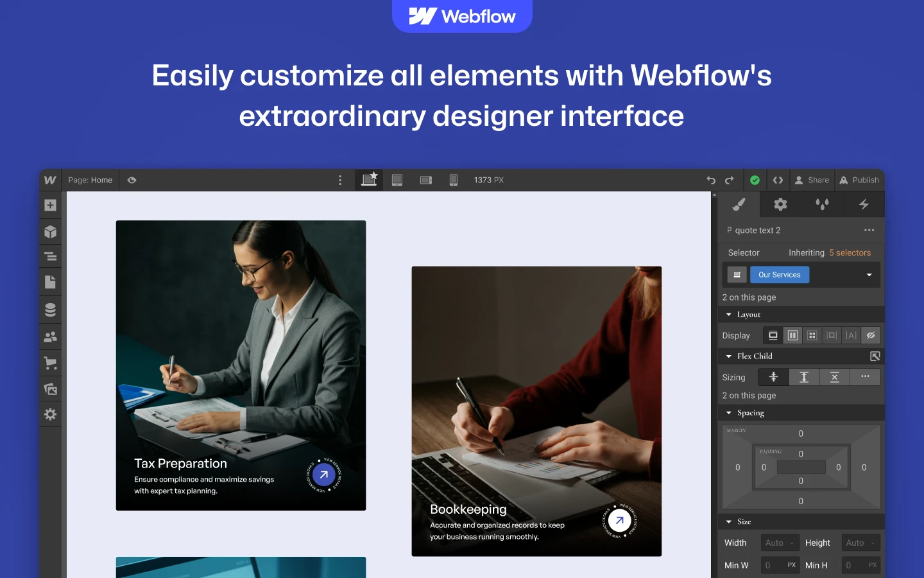Collapse the Layout section
The image size is (924, 578).
pos(729,315)
